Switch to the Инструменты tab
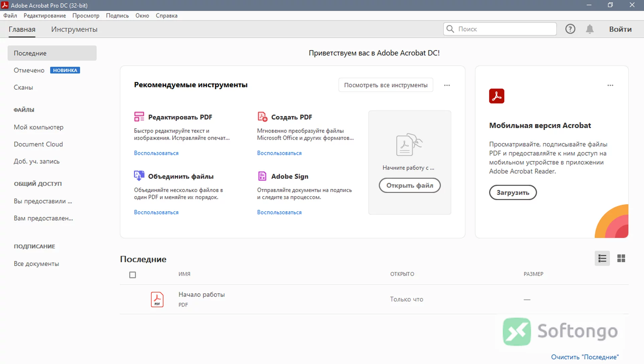This screenshot has height=364, width=644. [74, 29]
